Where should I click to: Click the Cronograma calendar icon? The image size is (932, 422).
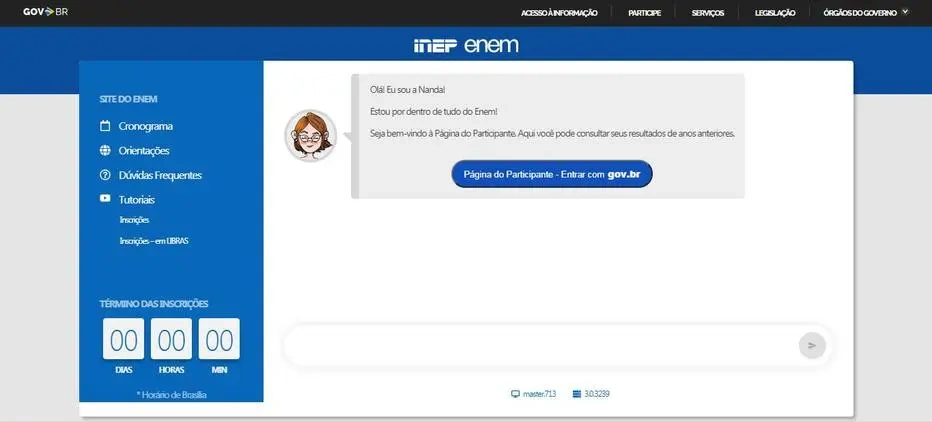pyautogui.click(x=105, y=126)
